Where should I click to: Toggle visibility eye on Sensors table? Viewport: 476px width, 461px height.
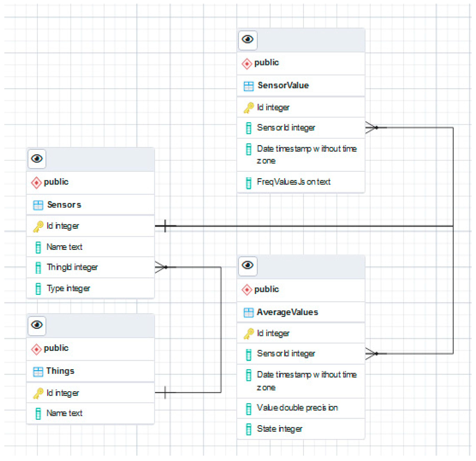click(x=37, y=159)
